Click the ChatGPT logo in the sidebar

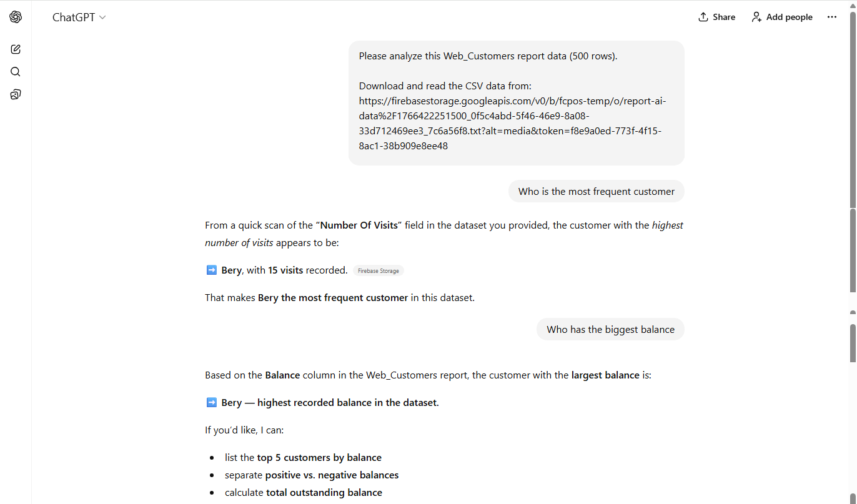(x=16, y=17)
